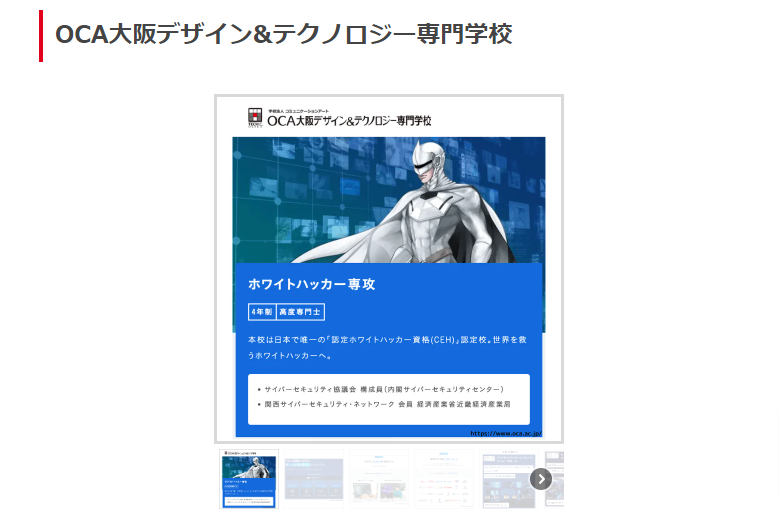Select the second faded thumbnail in the carousel
The width and height of the screenshot is (779, 517).
click(314, 479)
